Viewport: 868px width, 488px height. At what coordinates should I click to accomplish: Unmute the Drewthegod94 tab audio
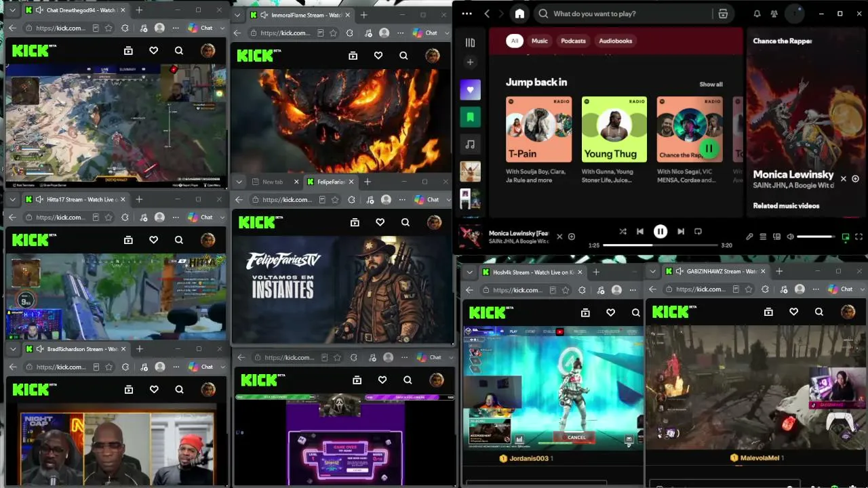tap(39, 10)
